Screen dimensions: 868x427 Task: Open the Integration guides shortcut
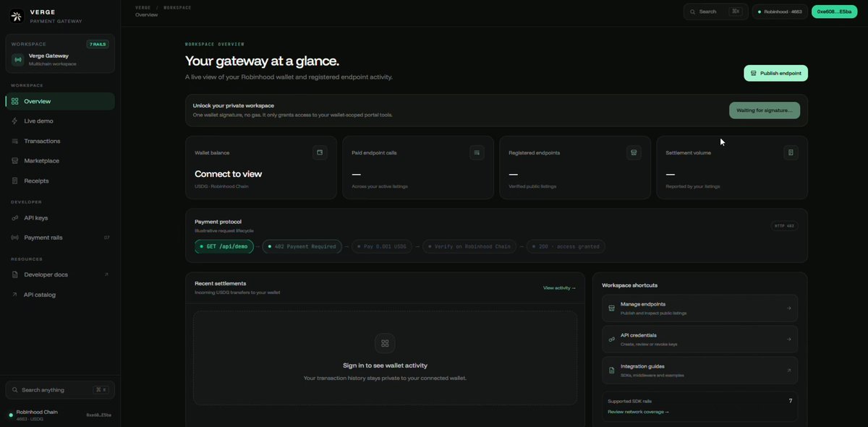(699, 370)
